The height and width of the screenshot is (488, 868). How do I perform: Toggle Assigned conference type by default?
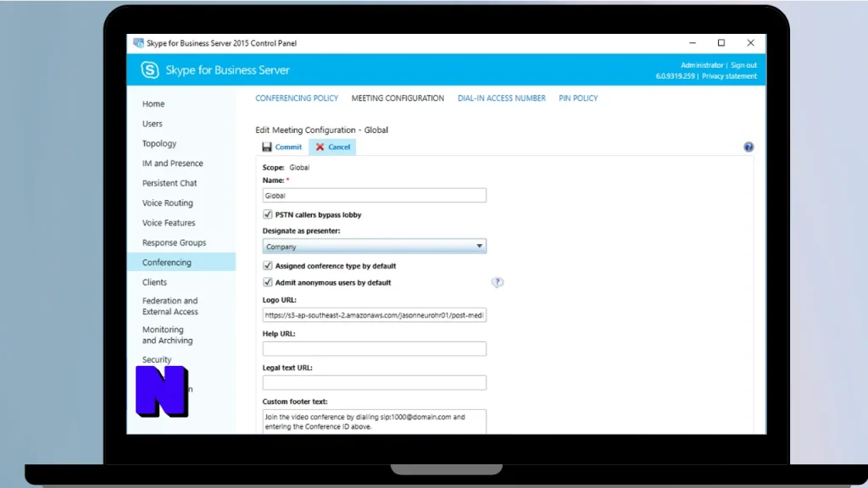click(x=267, y=265)
